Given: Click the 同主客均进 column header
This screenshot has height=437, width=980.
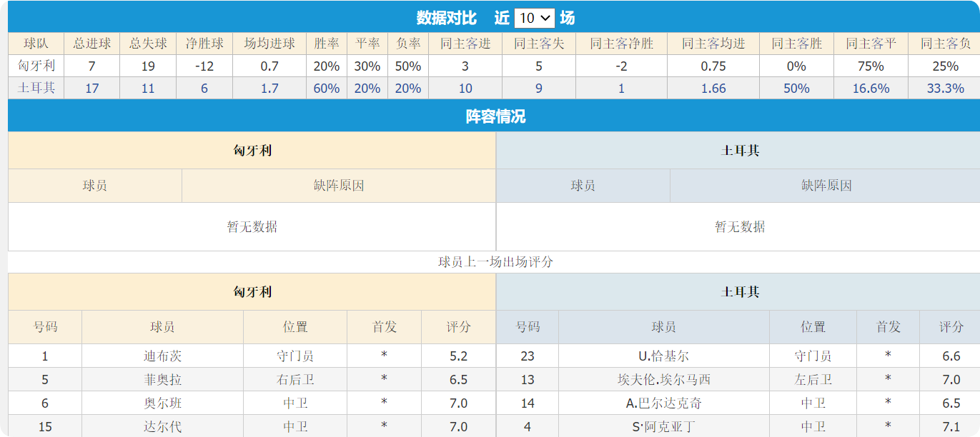Looking at the screenshot, I should click(712, 43).
